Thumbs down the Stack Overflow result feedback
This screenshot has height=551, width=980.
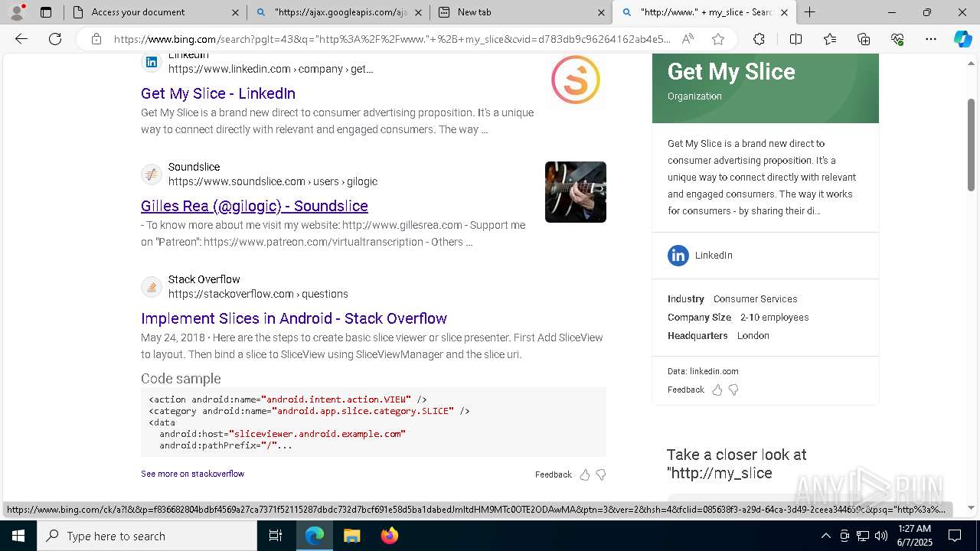coord(601,474)
